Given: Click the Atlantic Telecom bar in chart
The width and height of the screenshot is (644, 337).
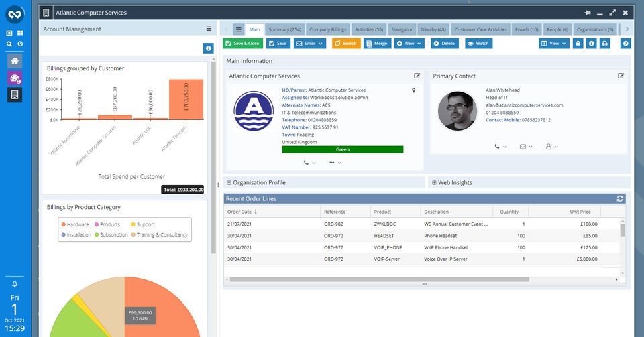Looking at the screenshot, I should point(186,100).
